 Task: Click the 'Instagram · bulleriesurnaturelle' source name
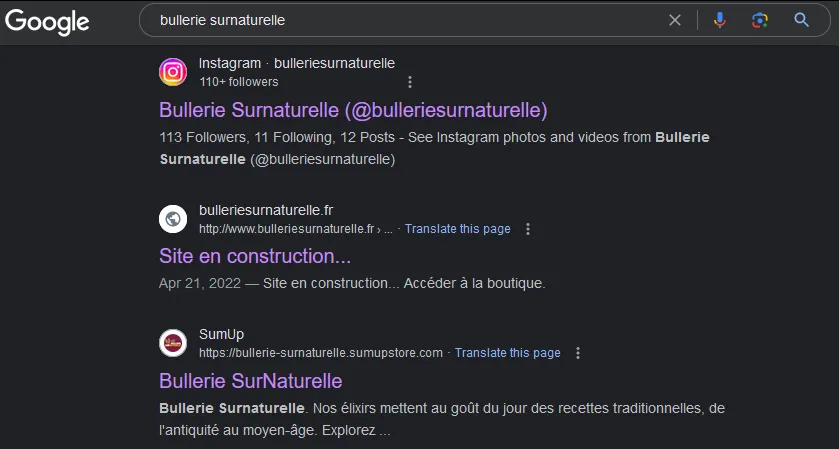click(x=296, y=63)
